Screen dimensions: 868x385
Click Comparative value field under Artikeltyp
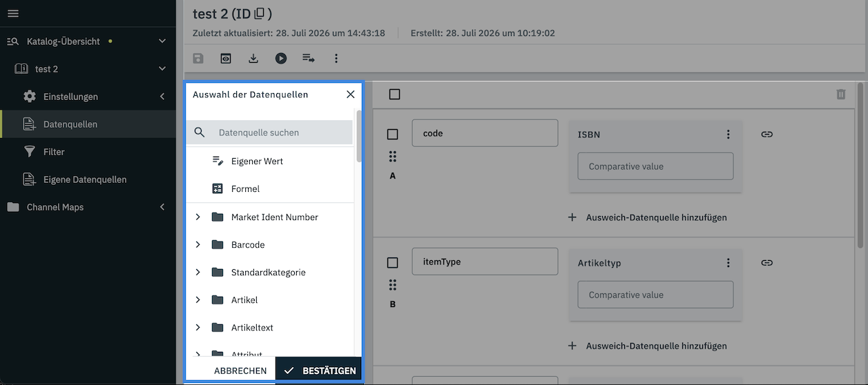point(655,295)
